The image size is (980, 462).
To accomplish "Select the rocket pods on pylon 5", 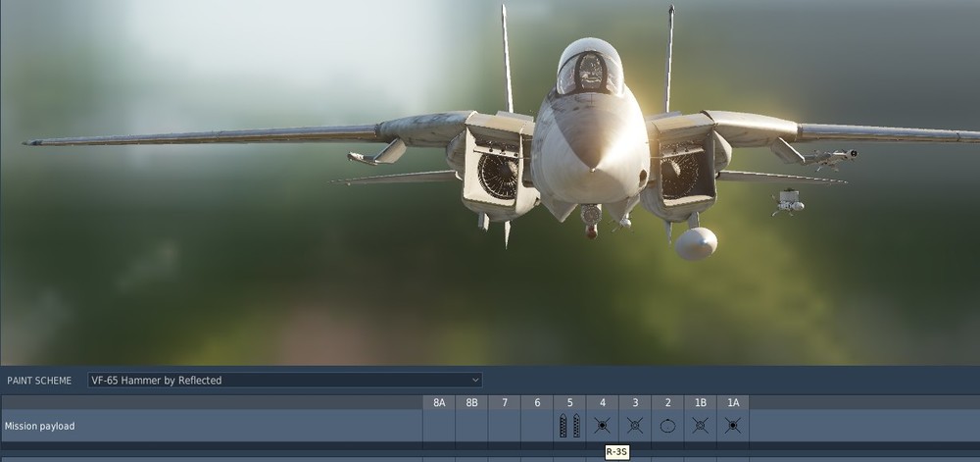I will click(x=569, y=426).
